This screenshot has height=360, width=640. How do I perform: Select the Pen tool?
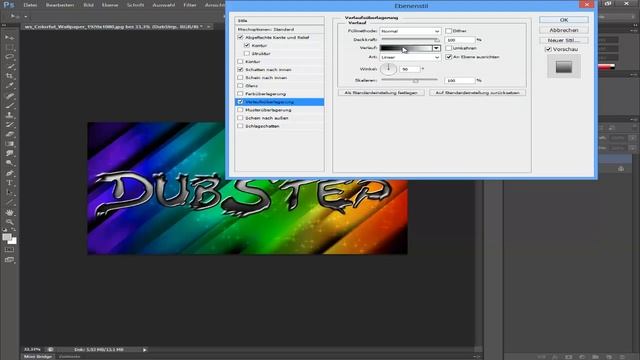(x=9, y=173)
